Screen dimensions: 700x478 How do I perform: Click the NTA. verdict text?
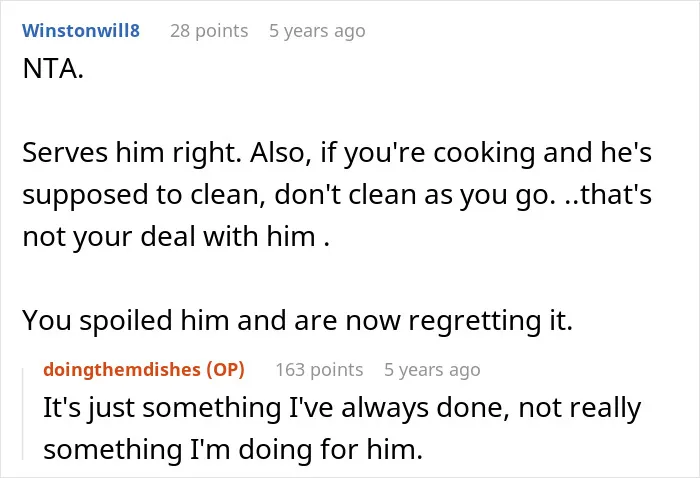click(x=53, y=69)
